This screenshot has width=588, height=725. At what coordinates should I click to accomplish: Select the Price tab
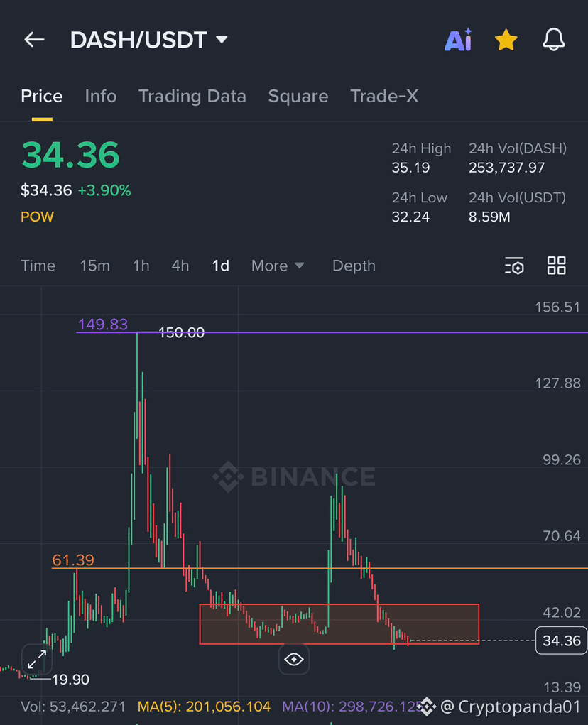pos(42,96)
